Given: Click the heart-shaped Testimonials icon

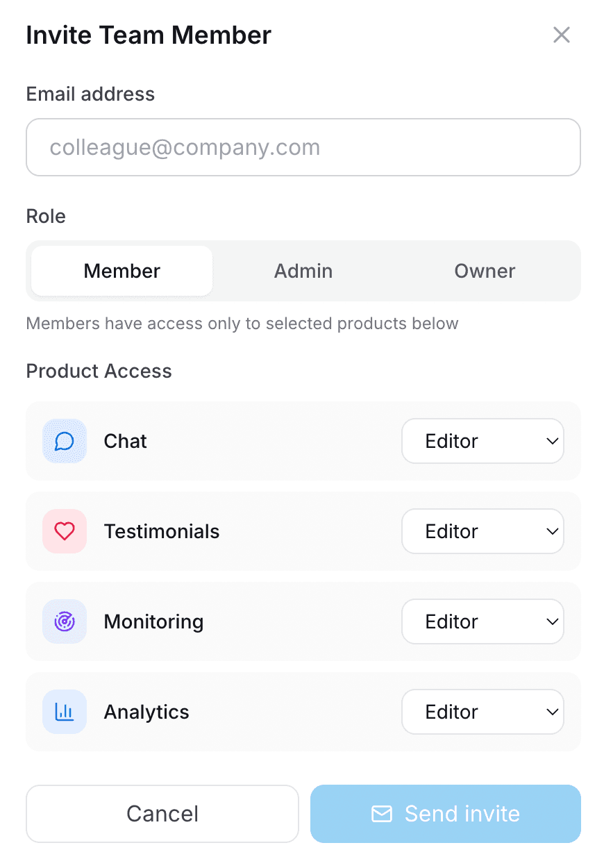Looking at the screenshot, I should point(64,531).
